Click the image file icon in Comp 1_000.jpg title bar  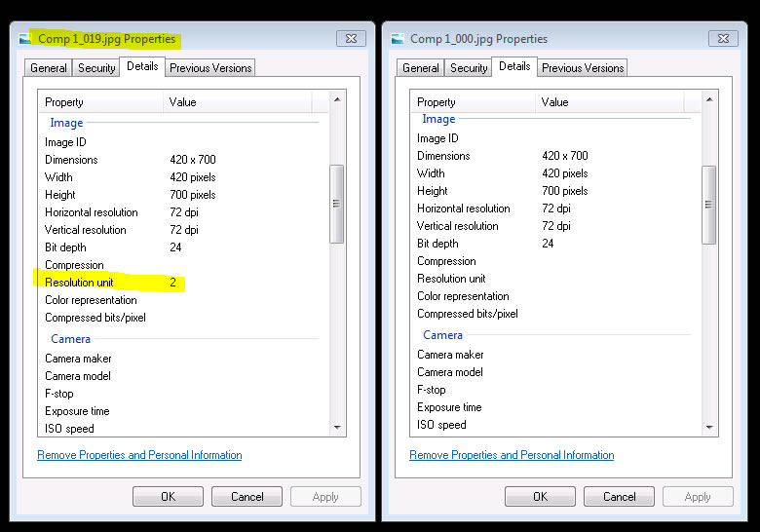pos(398,39)
